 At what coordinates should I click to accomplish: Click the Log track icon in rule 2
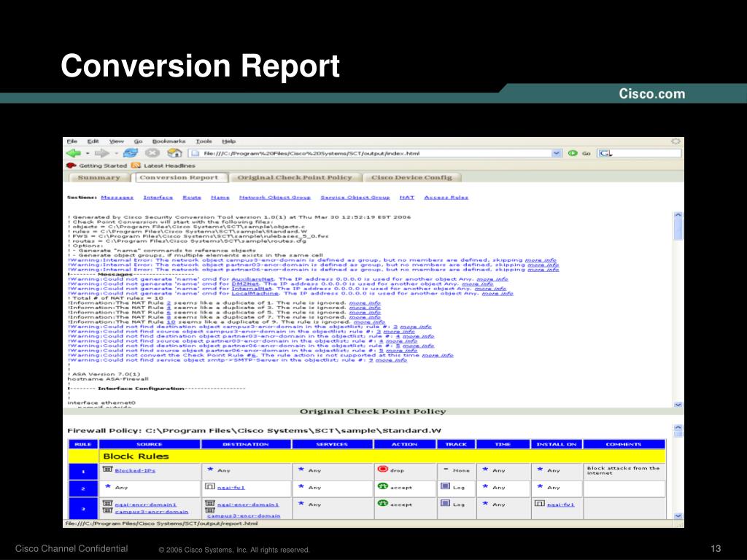click(x=445, y=486)
